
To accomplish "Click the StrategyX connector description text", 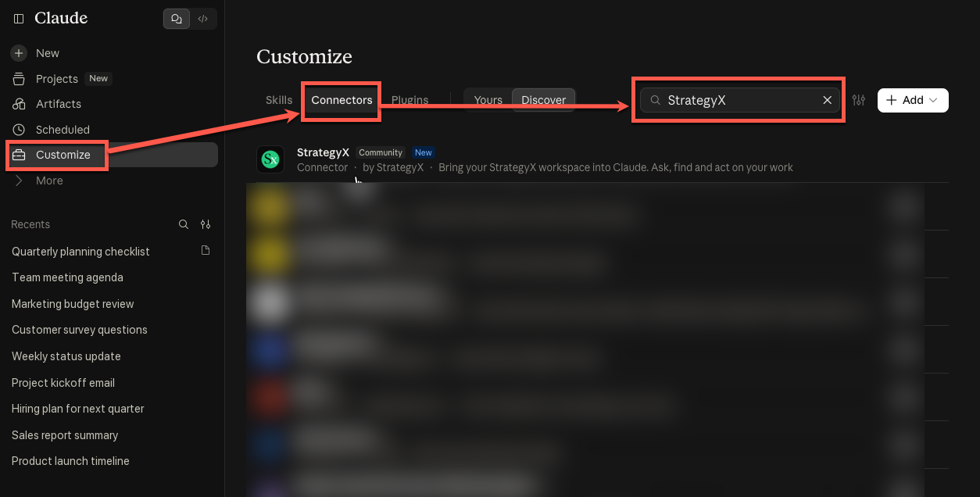I will click(616, 167).
